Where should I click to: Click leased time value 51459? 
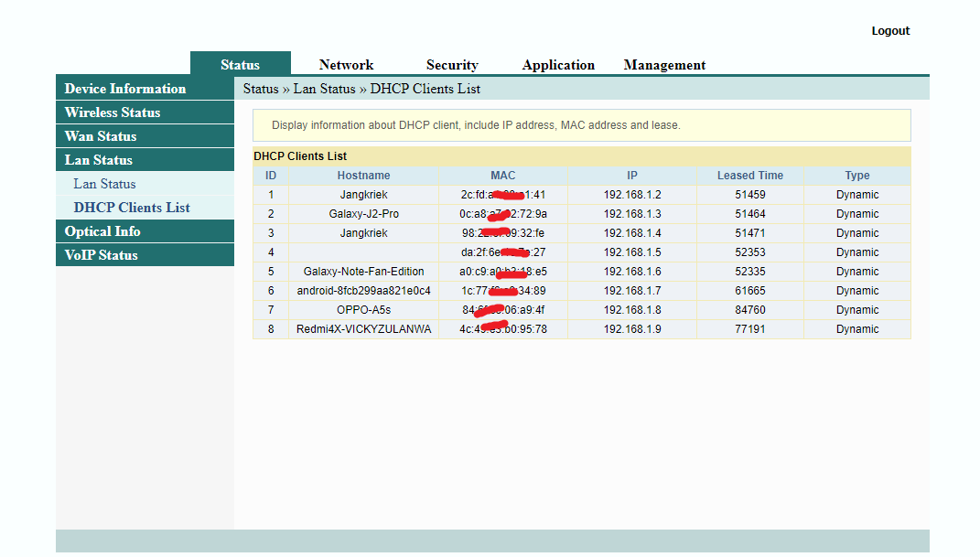coord(750,195)
